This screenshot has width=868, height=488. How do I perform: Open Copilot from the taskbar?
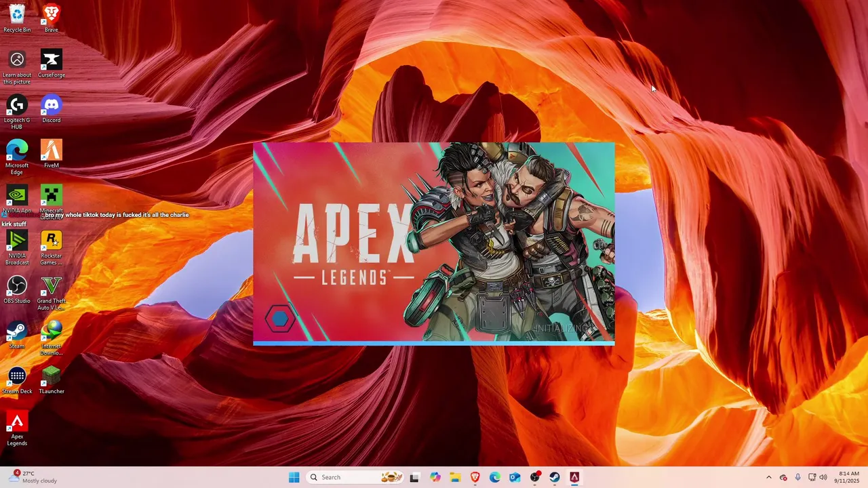(435, 477)
